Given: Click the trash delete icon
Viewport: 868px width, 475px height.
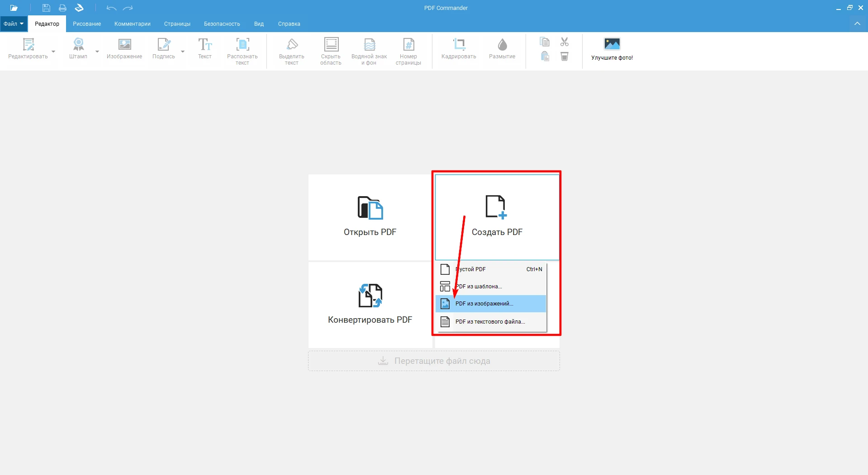Looking at the screenshot, I should (x=564, y=56).
